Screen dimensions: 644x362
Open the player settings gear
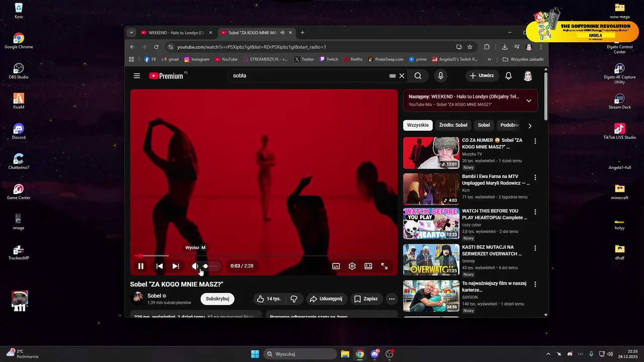pyautogui.click(x=352, y=266)
